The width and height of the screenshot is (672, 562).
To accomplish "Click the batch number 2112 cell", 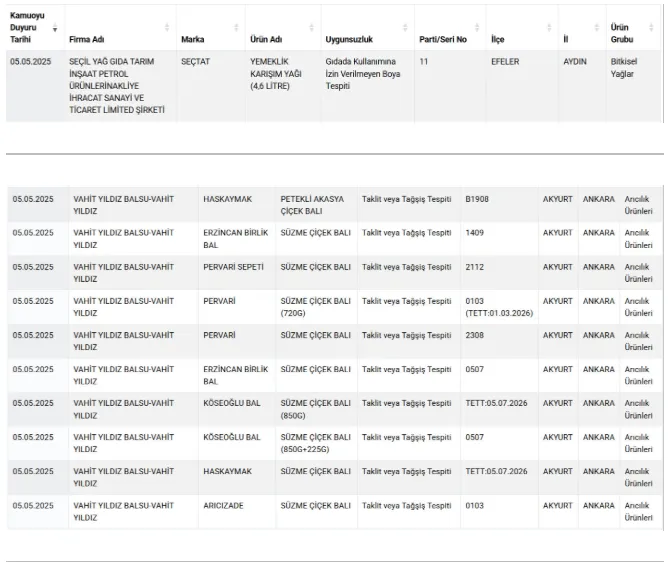I will pyautogui.click(x=474, y=267).
